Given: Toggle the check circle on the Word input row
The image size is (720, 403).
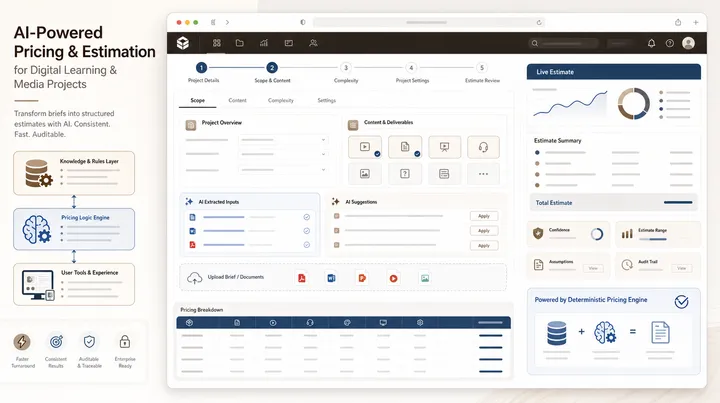Looking at the screenshot, I should pyautogui.click(x=307, y=231).
